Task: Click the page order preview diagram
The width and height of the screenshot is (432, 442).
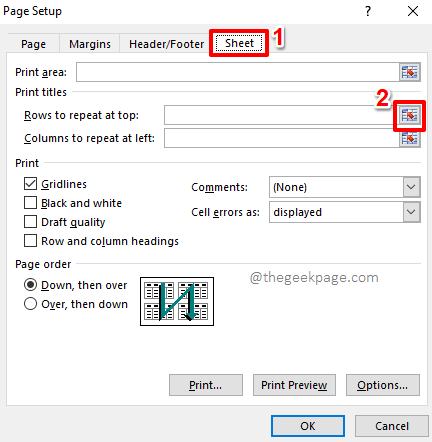Action: [177, 301]
